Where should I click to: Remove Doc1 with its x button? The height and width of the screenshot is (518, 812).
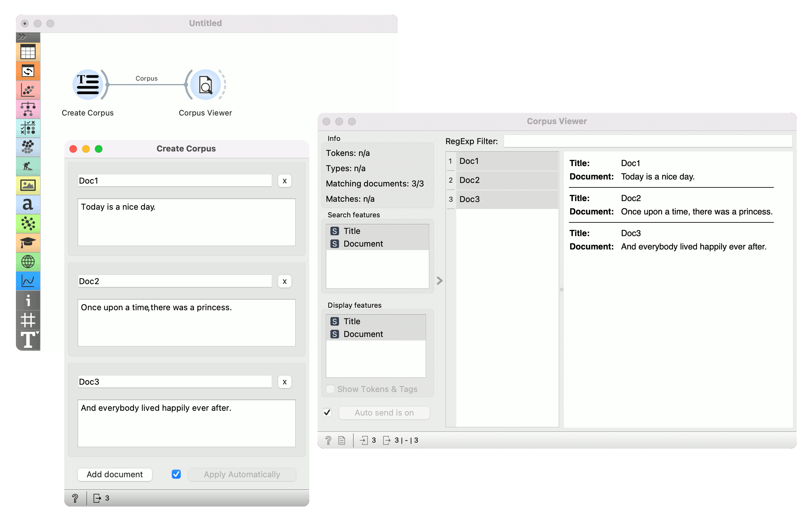pyautogui.click(x=284, y=181)
